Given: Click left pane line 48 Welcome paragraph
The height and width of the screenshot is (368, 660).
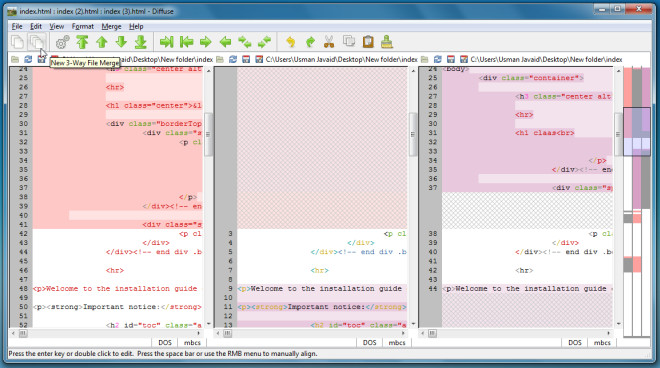Looking at the screenshot, I should (x=115, y=289).
